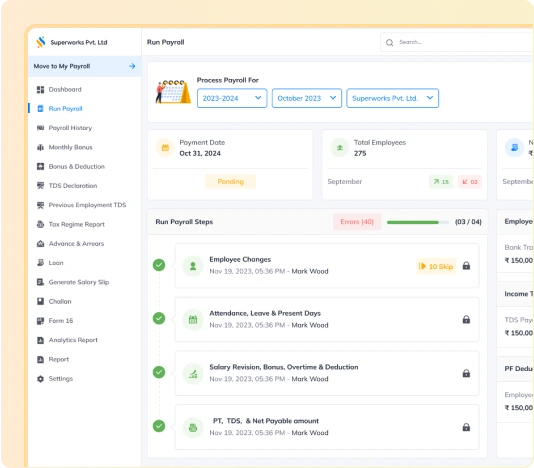Click the Run Payroll Steps progress bar
Image resolution: width=534 pixels, height=468 pixels.
pyautogui.click(x=418, y=222)
